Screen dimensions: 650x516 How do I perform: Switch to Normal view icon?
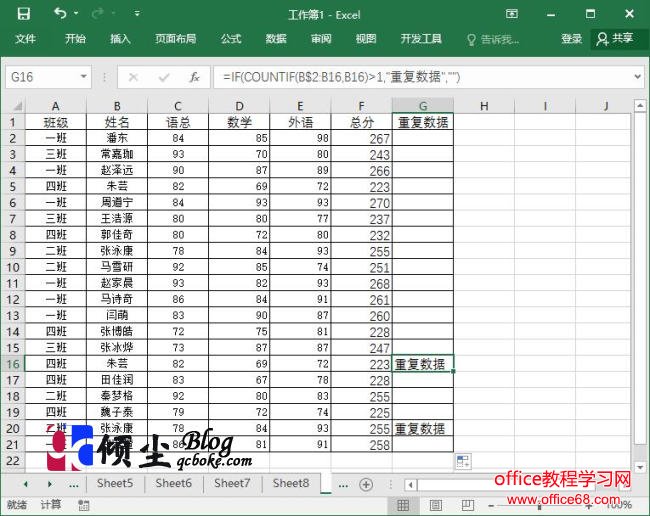[403, 505]
